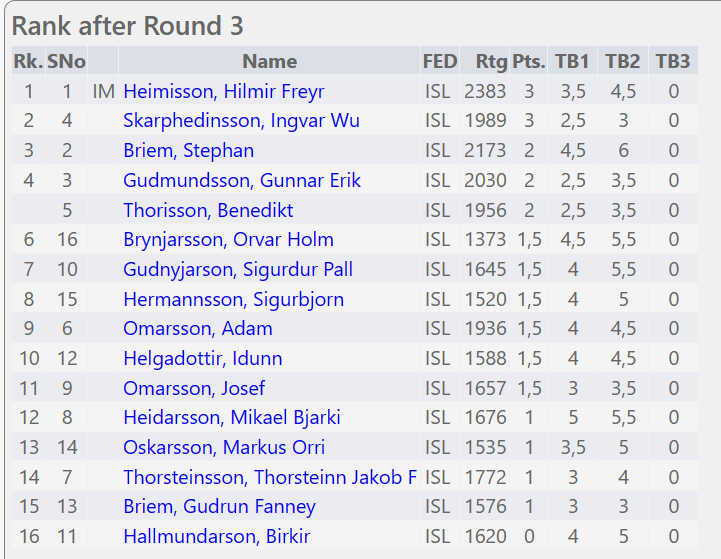Open Omarsson, Adam player link

pos(198,329)
